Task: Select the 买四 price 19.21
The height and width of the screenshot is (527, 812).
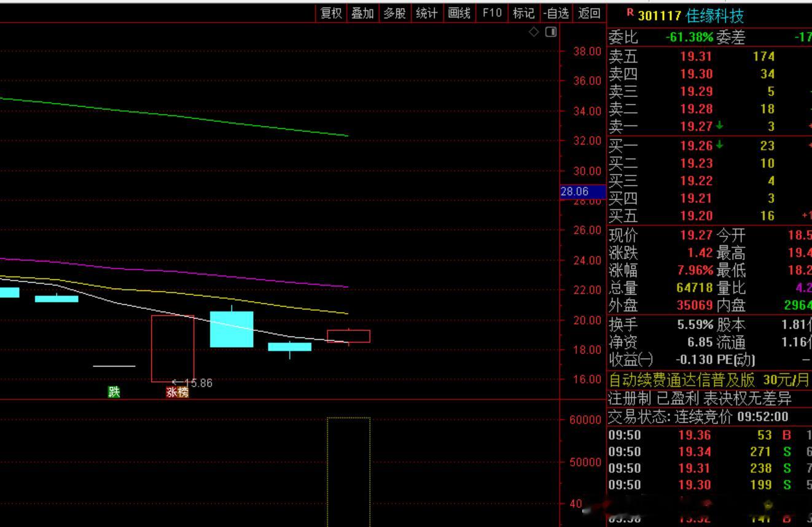Action: (696, 198)
